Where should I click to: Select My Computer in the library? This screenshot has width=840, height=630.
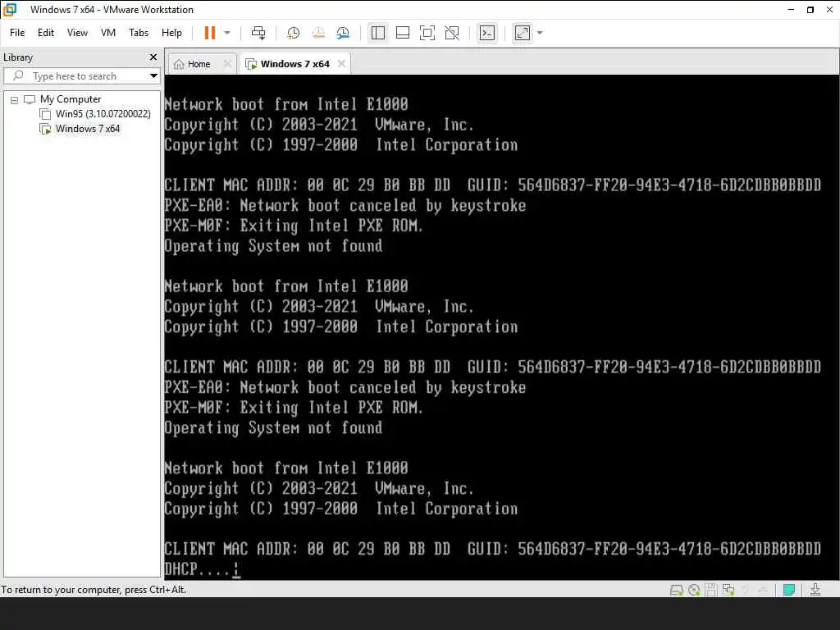[x=71, y=99]
